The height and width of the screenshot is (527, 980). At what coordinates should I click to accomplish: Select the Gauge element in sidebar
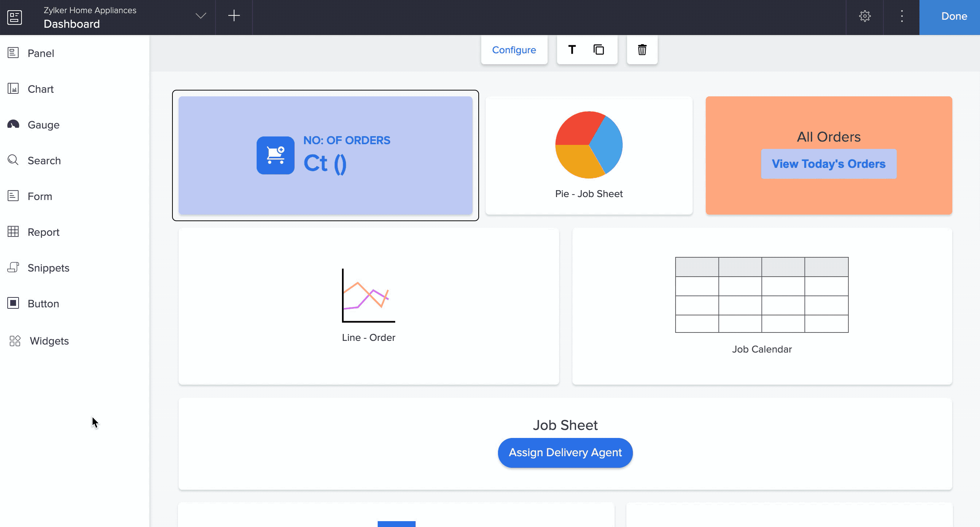[x=43, y=125]
